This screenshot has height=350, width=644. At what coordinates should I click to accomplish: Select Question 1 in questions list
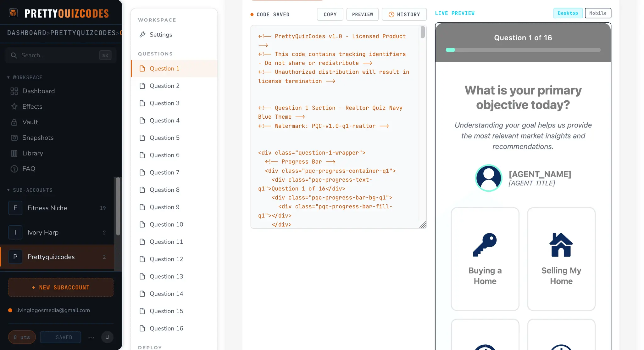tap(174, 69)
